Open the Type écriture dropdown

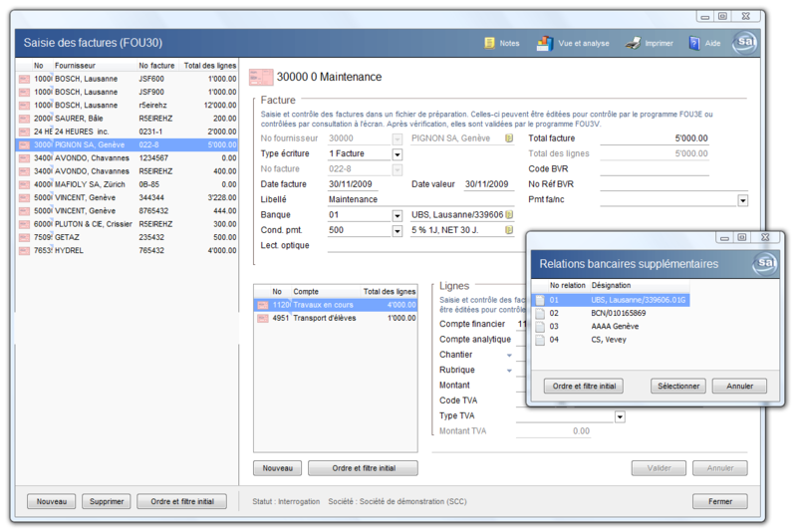tap(398, 154)
